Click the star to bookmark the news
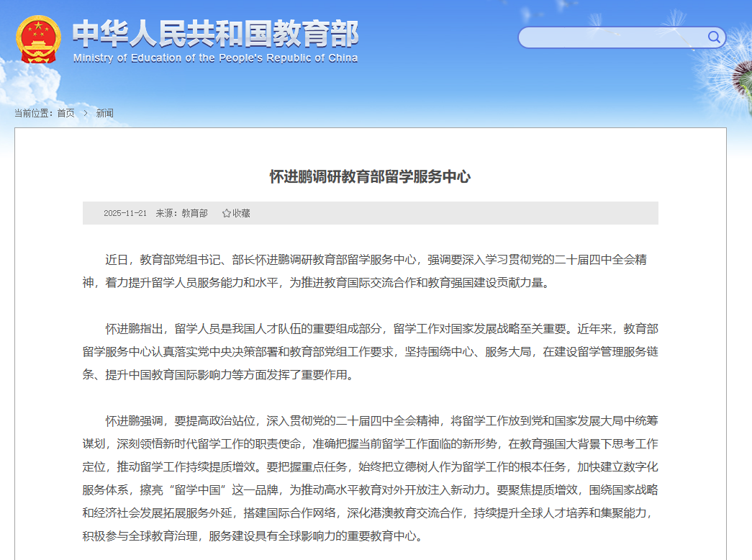Screen dimensions: 752x560 227,213
